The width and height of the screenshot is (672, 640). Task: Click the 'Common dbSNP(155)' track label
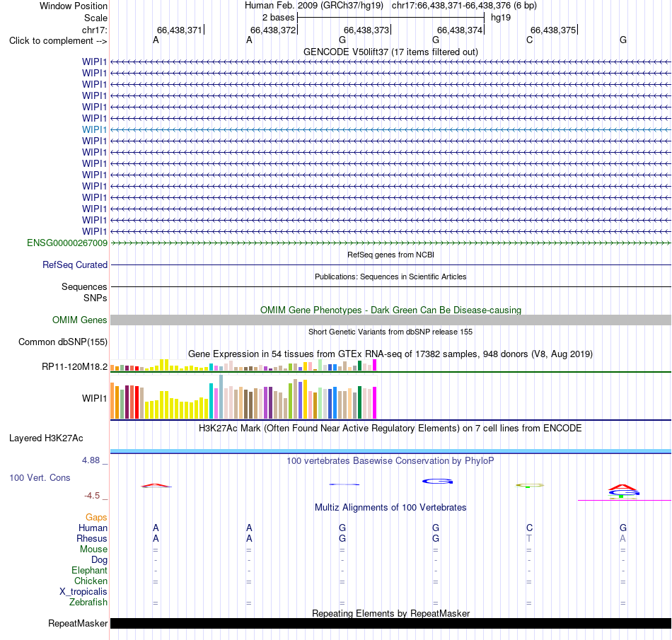[x=62, y=342]
